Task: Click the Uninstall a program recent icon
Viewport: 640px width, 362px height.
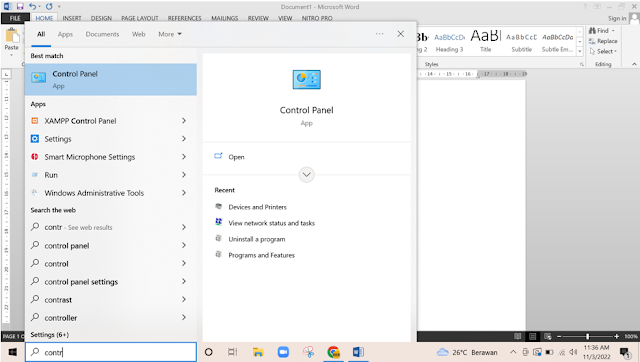Action: coord(219,239)
